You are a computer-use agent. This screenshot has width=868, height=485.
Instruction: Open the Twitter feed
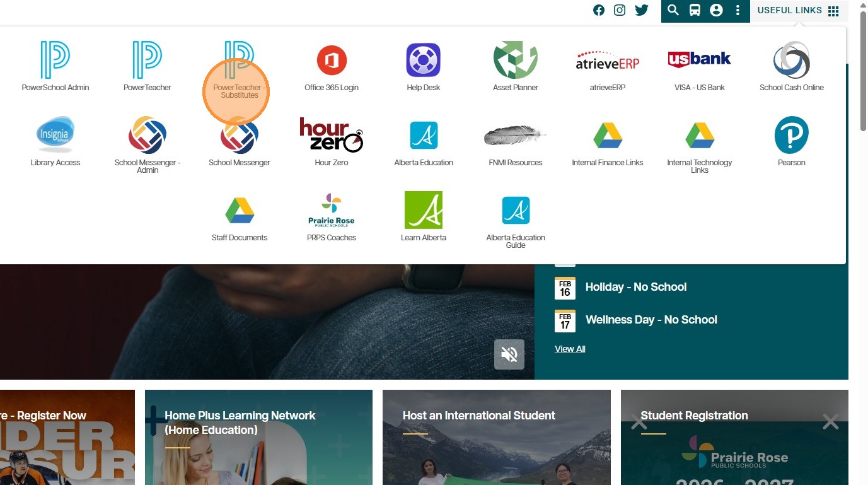642,10
